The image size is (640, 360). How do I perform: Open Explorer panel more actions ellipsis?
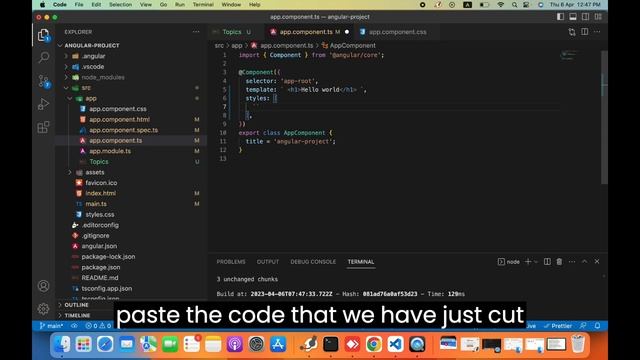point(196,32)
